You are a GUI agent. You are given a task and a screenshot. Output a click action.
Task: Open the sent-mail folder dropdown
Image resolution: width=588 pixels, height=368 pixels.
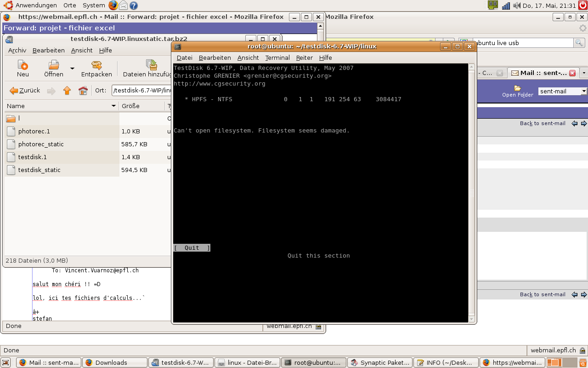(563, 91)
